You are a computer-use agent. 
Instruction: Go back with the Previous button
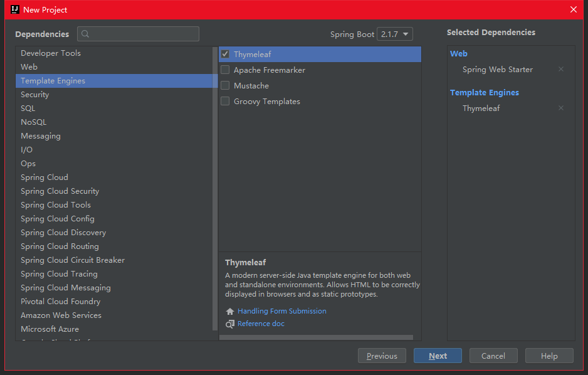(x=382, y=356)
